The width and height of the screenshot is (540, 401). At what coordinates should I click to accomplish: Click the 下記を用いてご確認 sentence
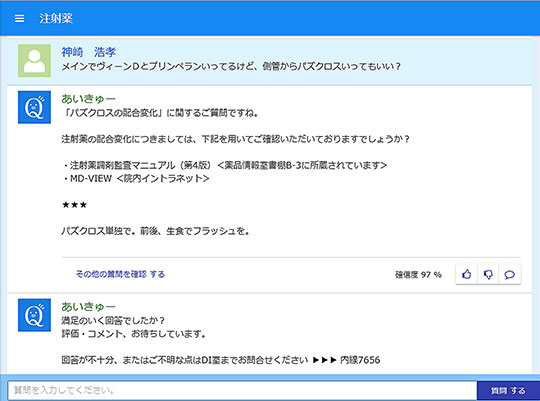click(236, 139)
